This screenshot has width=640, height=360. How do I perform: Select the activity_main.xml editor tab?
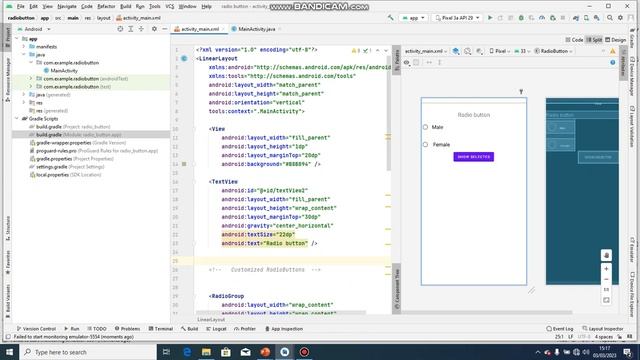point(200,29)
